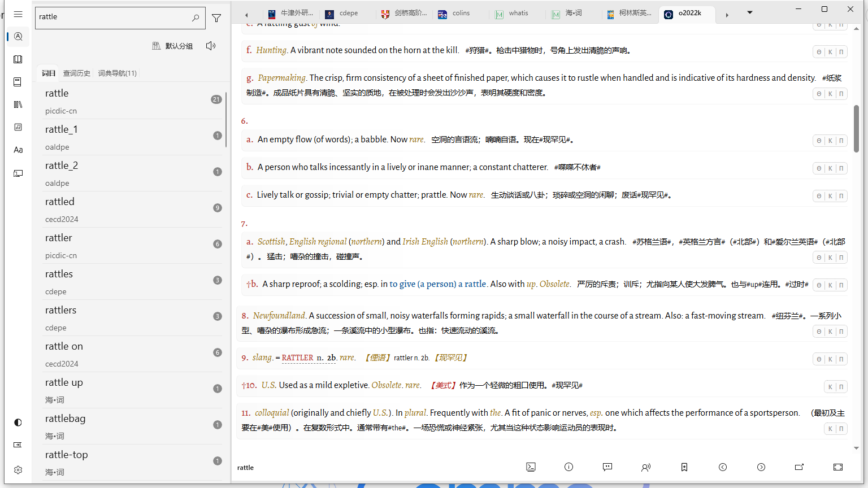Switch to the 柯林斯英 dictionary tab
868x488 pixels.
pos(631,14)
